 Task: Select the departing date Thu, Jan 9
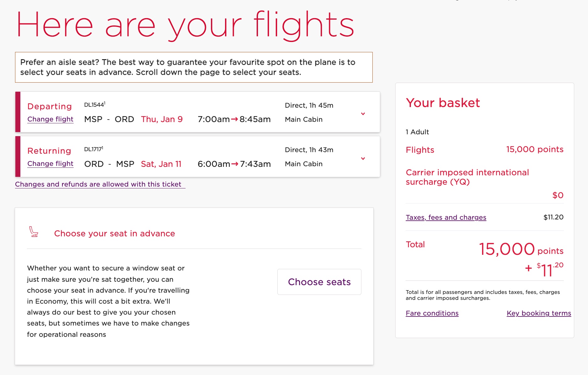pyautogui.click(x=162, y=119)
